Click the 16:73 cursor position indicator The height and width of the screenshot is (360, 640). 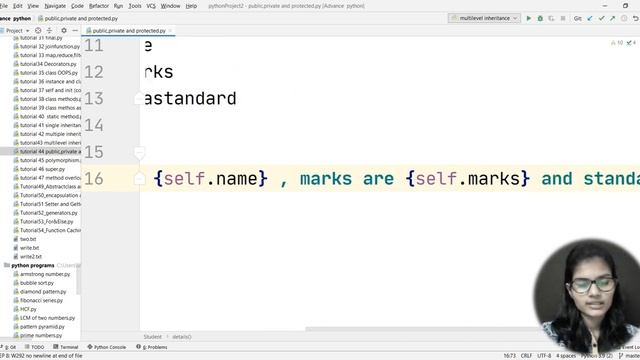point(509,356)
